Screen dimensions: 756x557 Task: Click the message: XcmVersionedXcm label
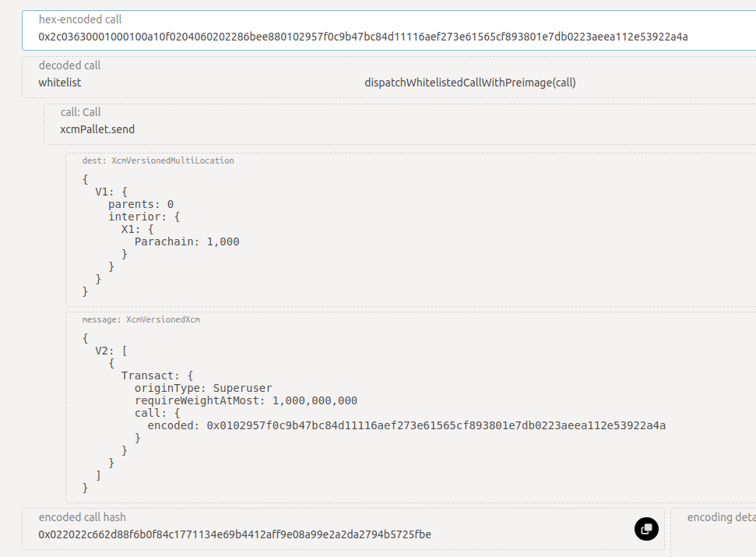[141, 319]
